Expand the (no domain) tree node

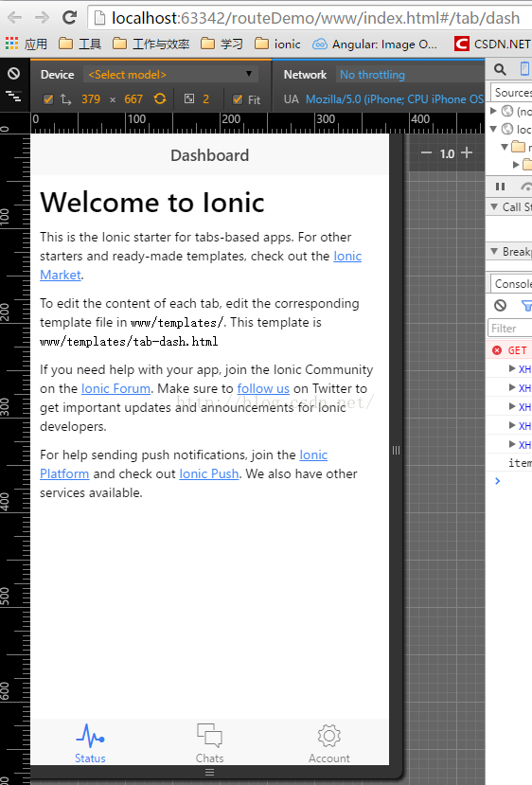tap(493, 110)
